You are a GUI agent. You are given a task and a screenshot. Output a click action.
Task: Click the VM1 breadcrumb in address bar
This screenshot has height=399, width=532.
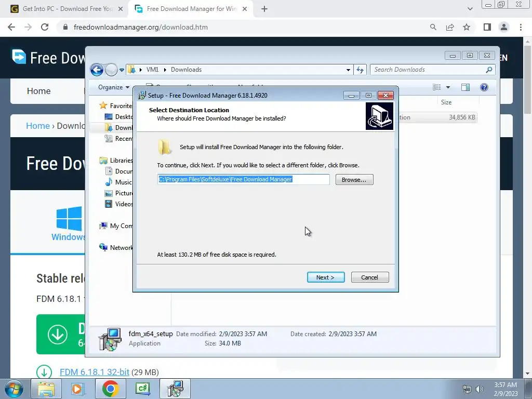point(152,70)
